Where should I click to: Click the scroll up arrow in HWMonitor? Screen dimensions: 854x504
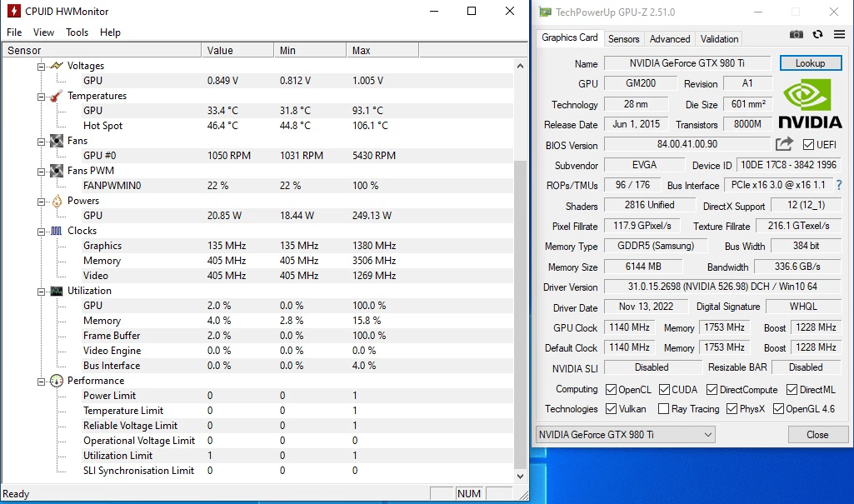click(520, 66)
